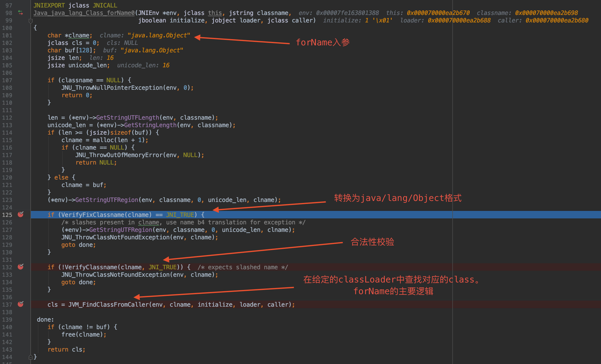
Task: Collapse function body using fold marker at line 99
Action: (x=31, y=21)
